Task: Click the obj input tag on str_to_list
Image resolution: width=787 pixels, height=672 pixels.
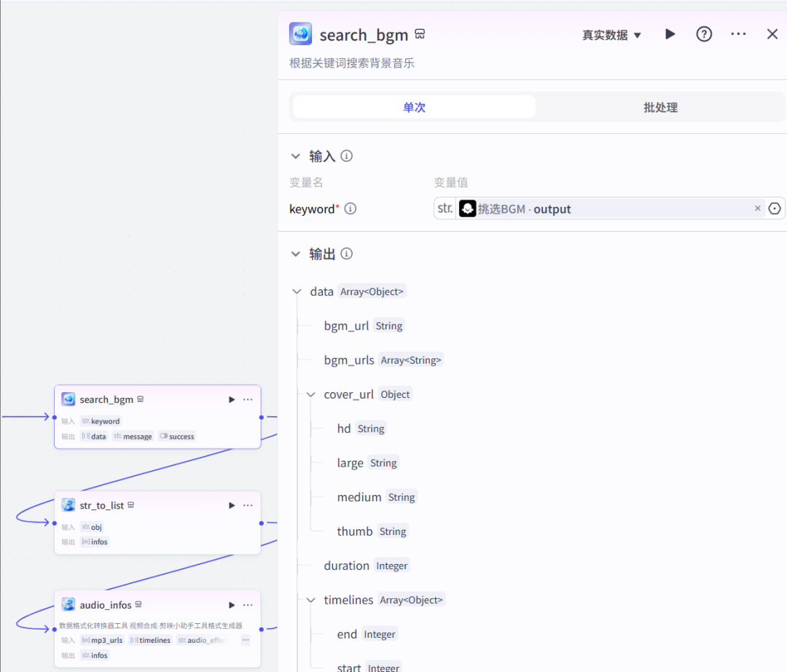Action: click(92, 527)
